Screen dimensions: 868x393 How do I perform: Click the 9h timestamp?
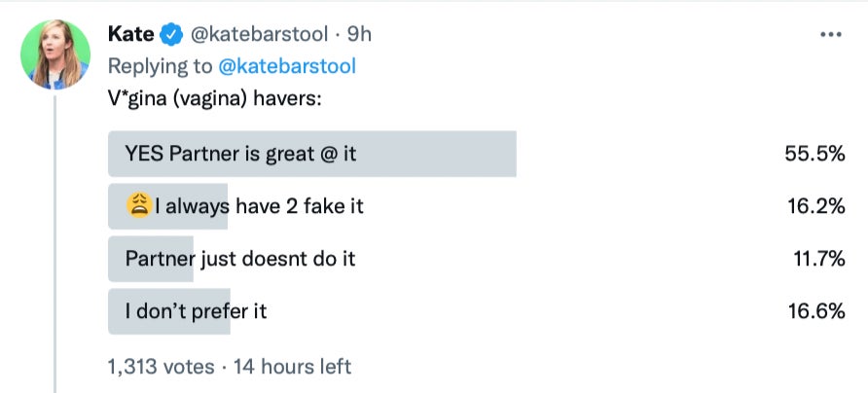coord(359,34)
